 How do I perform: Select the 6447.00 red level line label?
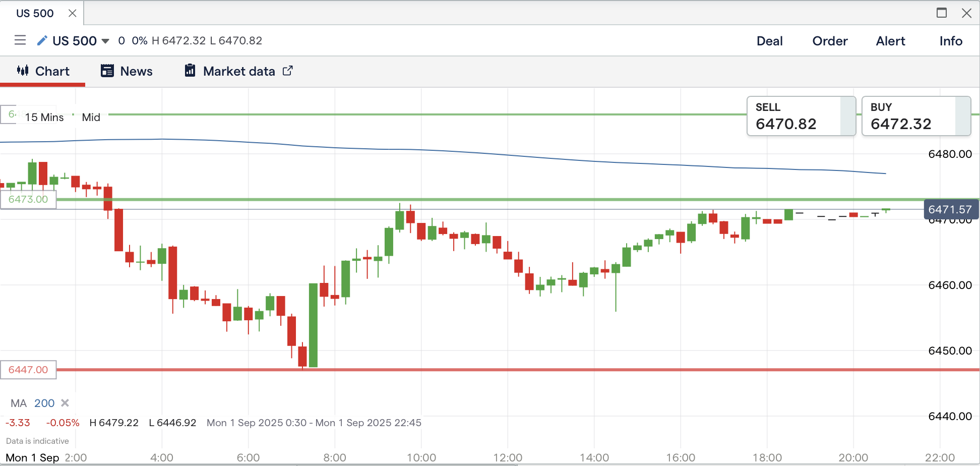[28, 370]
